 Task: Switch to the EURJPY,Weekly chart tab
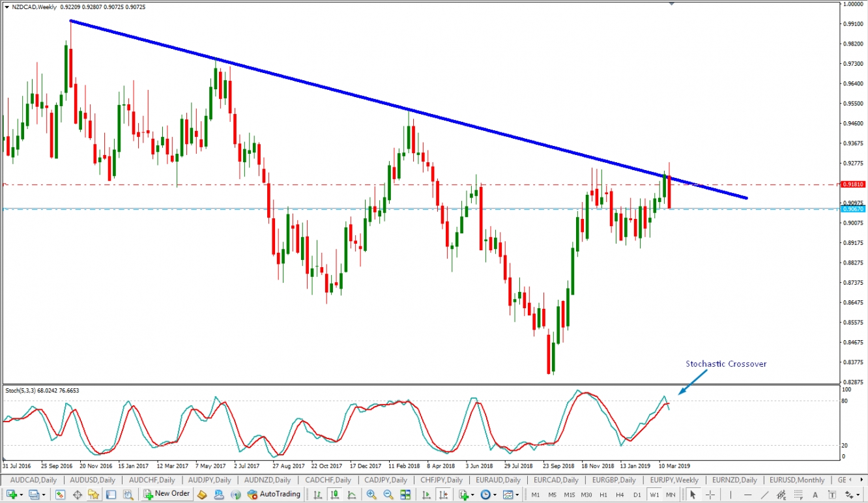(x=673, y=480)
